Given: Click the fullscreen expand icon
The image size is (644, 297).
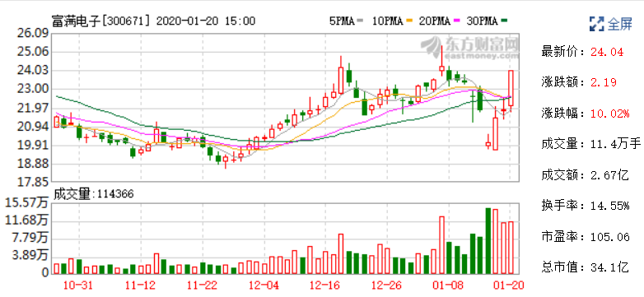Looking at the screenshot, I should [x=596, y=23].
